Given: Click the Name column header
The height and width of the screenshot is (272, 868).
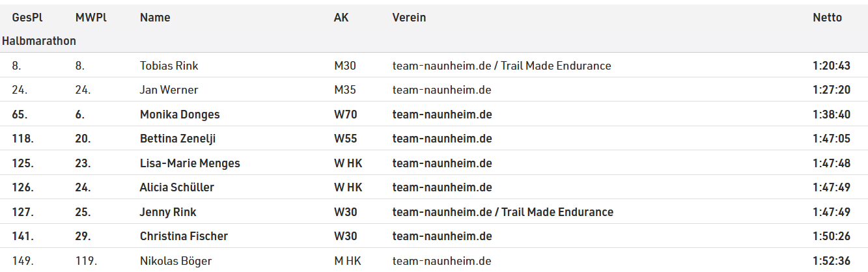Looking at the screenshot, I should click(x=155, y=18).
